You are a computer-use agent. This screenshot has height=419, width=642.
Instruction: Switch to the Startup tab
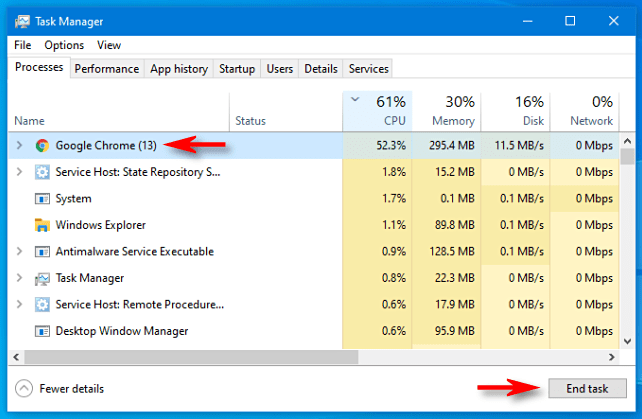coord(236,69)
